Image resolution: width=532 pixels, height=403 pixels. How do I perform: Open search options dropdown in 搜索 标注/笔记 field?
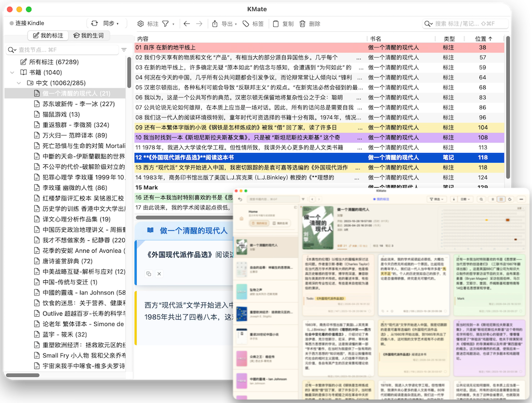pyautogui.click(x=429, y=24)
